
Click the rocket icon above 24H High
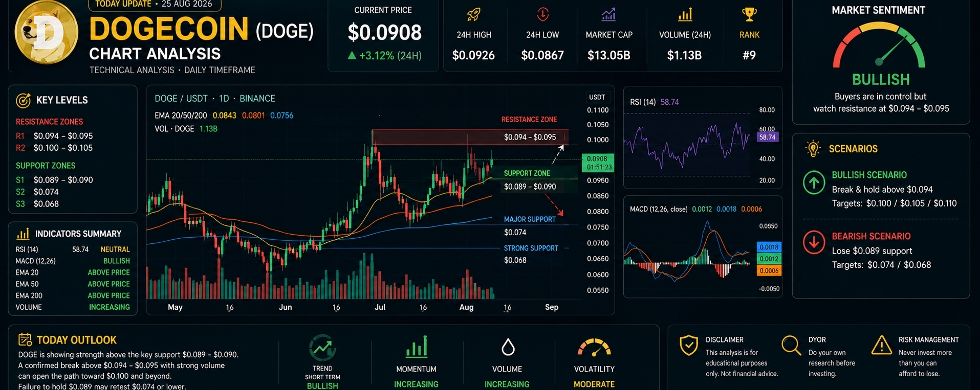[x=474, y=15]
